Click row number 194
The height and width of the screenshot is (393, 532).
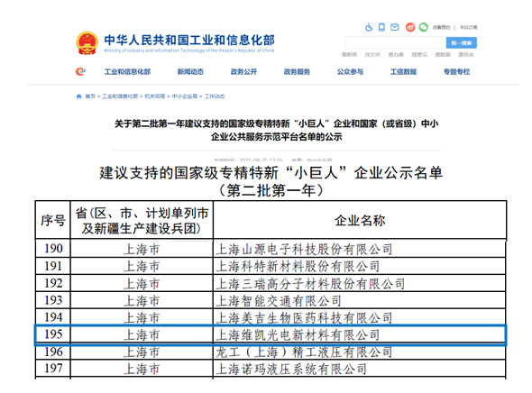(53, 317)
